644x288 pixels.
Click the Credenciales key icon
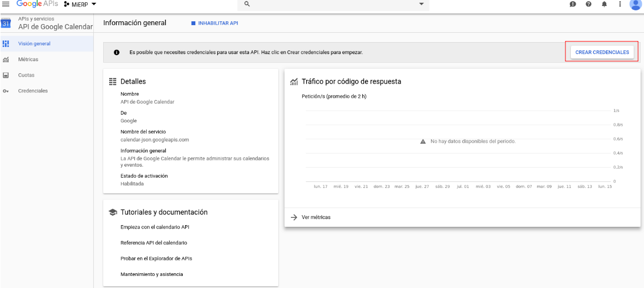point(6,91)
